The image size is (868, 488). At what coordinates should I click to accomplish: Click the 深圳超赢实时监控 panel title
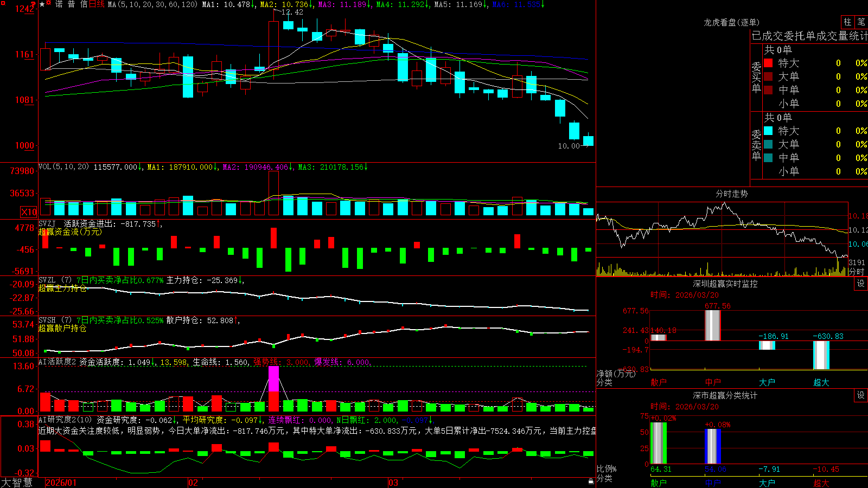pyautogui.click(x=725, y=284)
